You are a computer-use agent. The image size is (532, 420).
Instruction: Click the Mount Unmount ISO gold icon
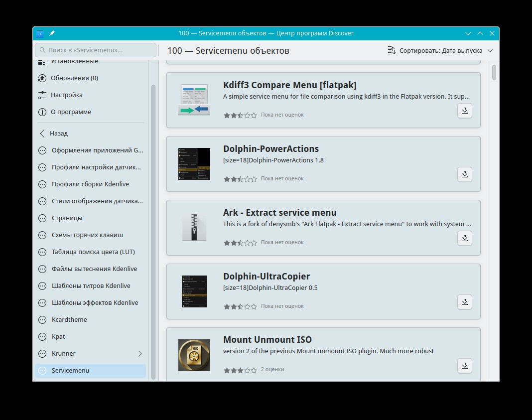(194, 355)
